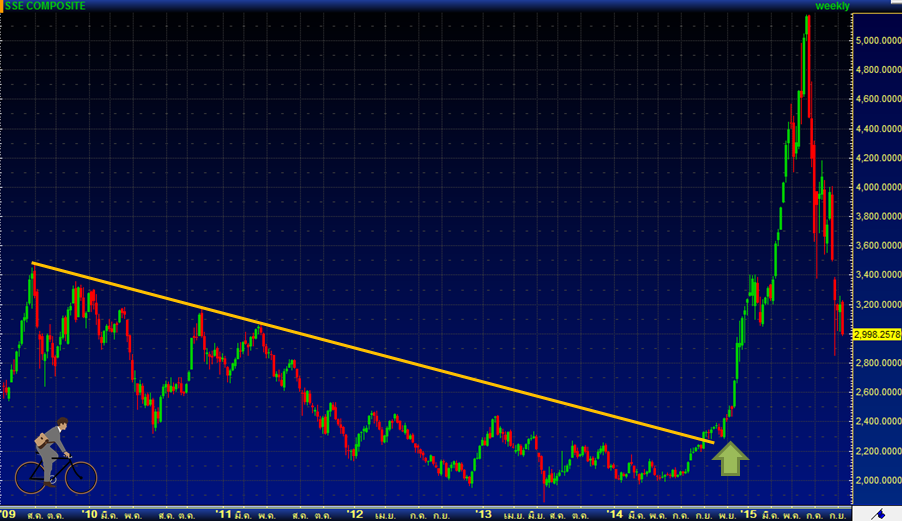Screen dimensions: 902x521
Task: Click the '15 year marker on time axis
Action: [746, 514]
